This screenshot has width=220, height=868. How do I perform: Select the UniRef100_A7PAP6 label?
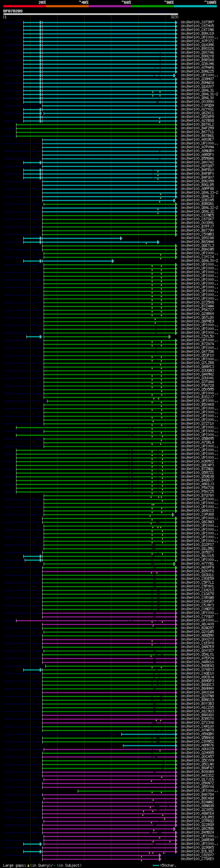coord(197,68)
